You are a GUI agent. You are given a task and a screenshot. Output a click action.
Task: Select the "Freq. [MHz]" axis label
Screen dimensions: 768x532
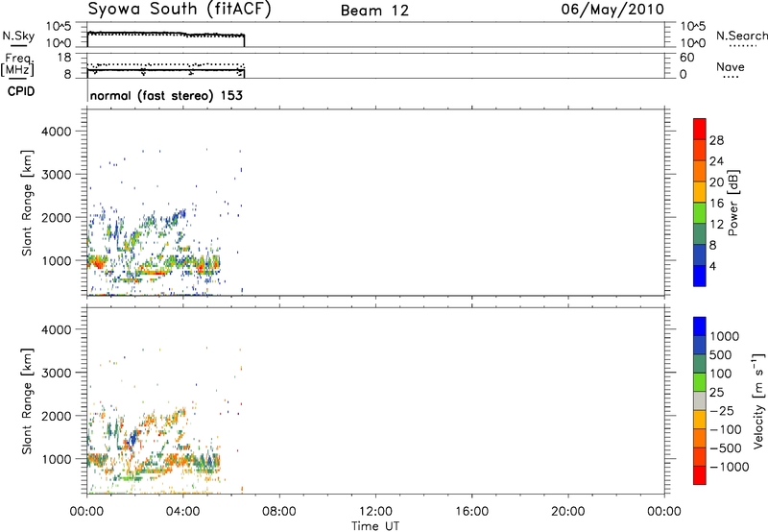(17, 65)
